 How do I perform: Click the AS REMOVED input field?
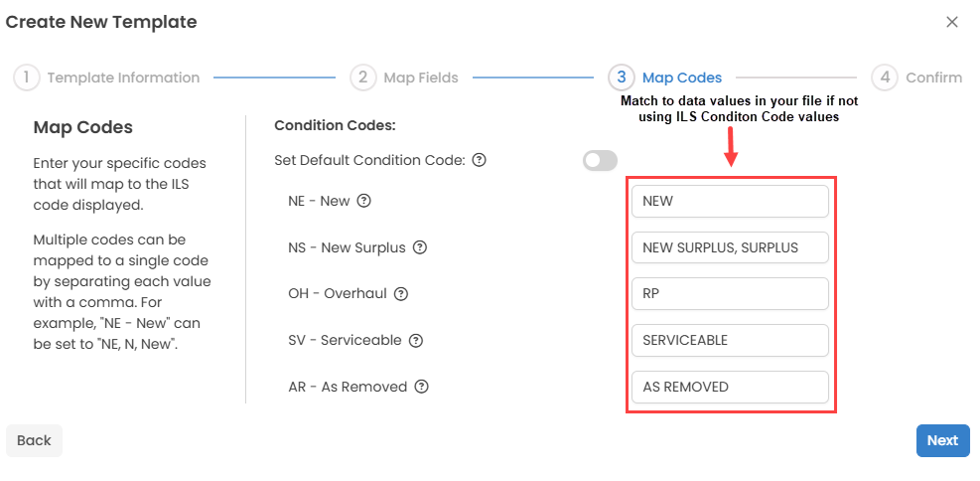(729, 387)
